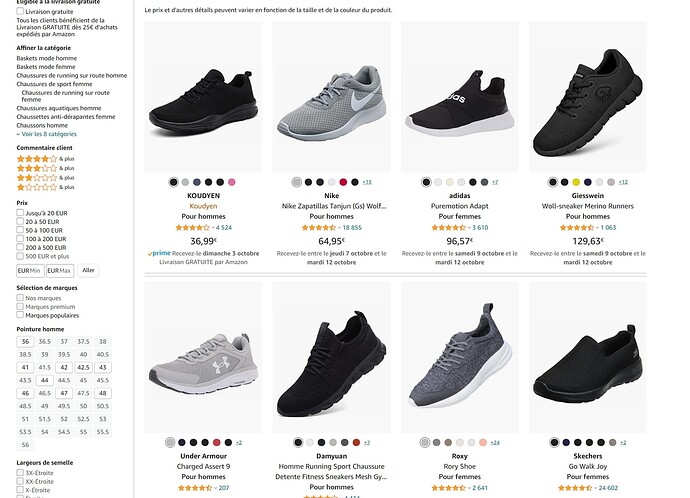Filter by four stars and up rating

pyautogui.click(x=37, y=159)
